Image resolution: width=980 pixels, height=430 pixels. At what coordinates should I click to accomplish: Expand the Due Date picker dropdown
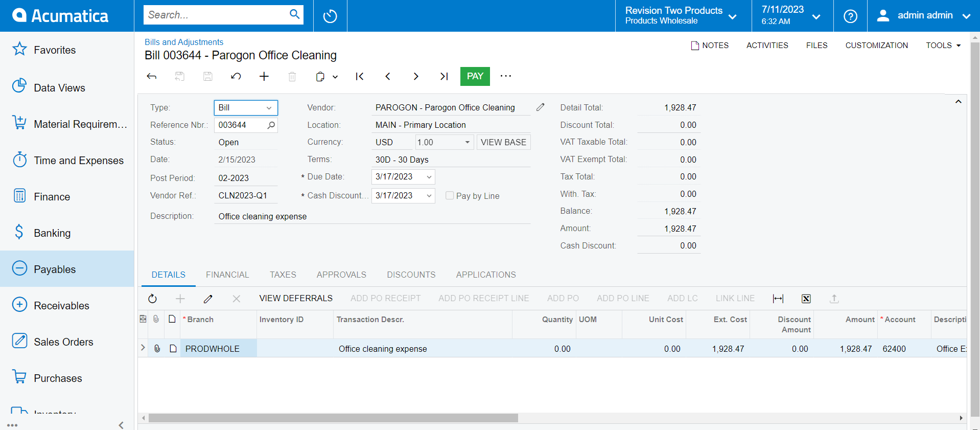429,177
